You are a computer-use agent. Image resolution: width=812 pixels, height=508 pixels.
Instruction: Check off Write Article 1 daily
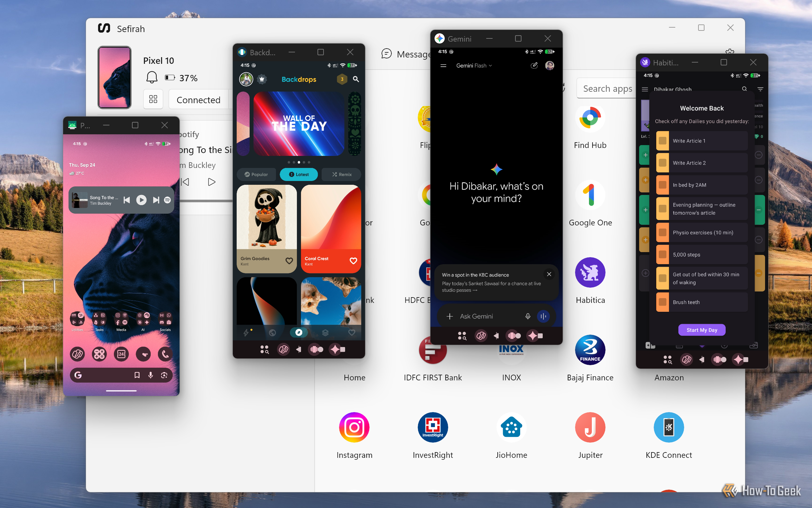(662, 141)
